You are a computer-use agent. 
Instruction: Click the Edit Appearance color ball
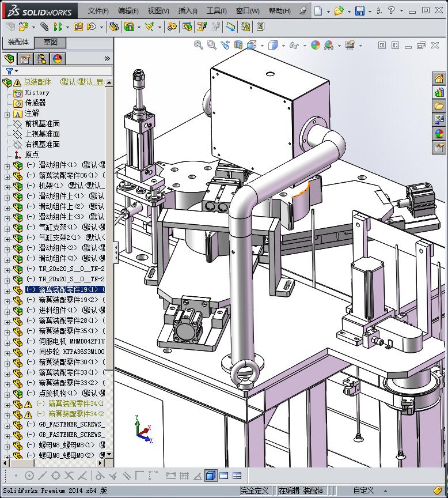[x=316, y=45]
